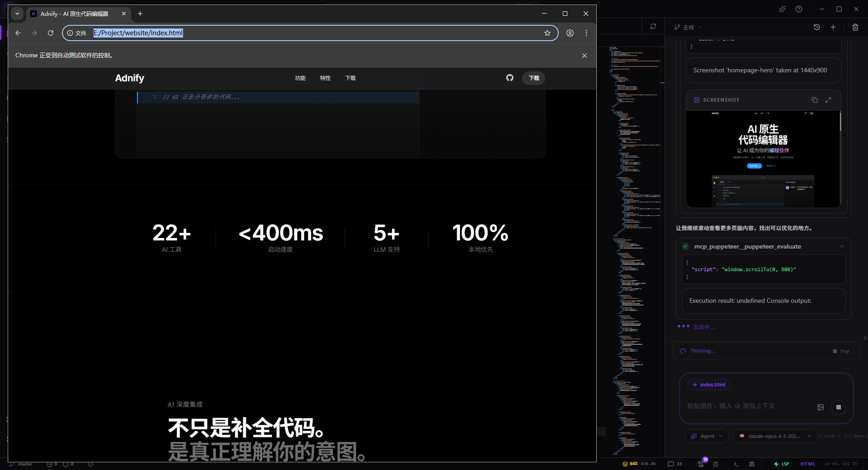This screenshot has height=470, width=868.
Task: Select 特性 in the Adnify navigation
Action: tap(325, 78)
